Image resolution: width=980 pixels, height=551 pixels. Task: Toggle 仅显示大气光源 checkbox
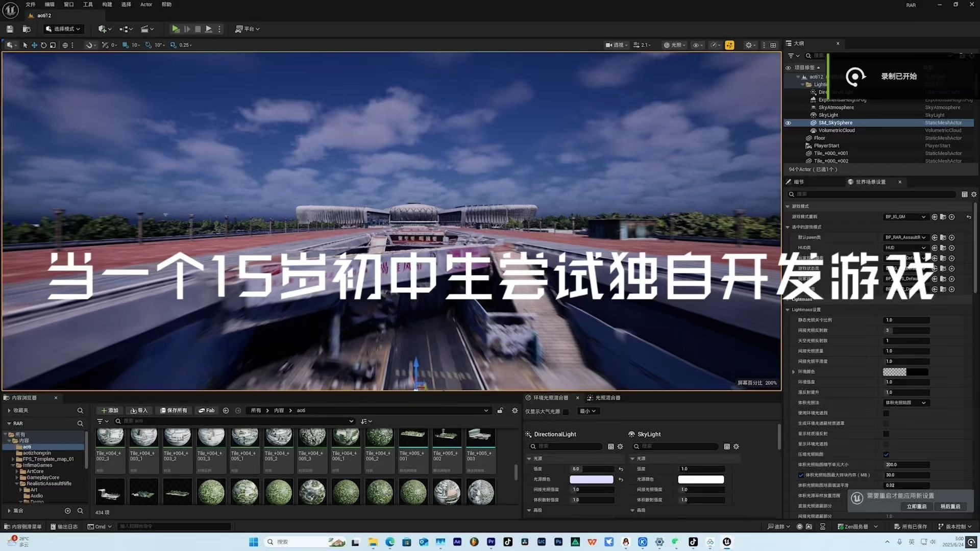566,412
